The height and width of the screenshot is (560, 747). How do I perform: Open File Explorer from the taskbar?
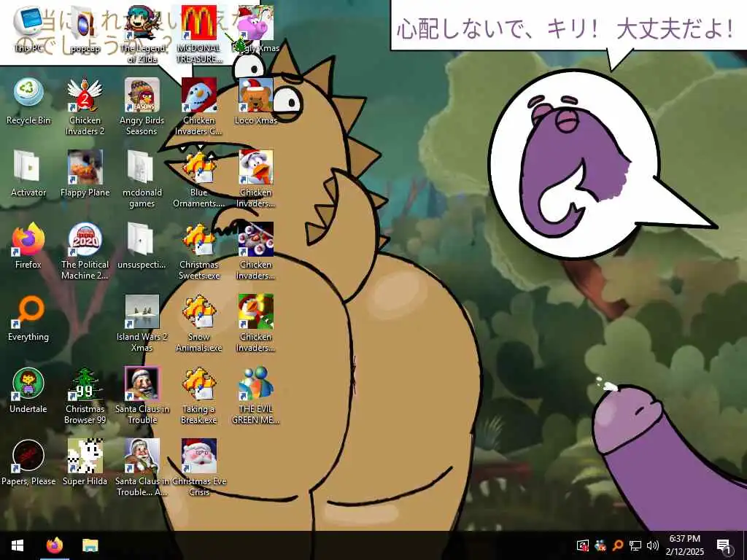pyautogui.click(x=90, y=545)
